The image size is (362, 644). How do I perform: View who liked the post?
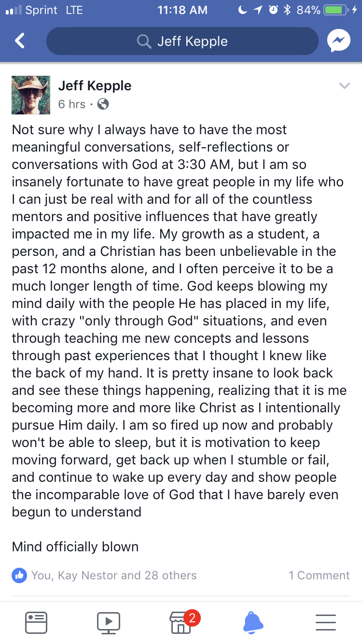[x=114, y=575]
